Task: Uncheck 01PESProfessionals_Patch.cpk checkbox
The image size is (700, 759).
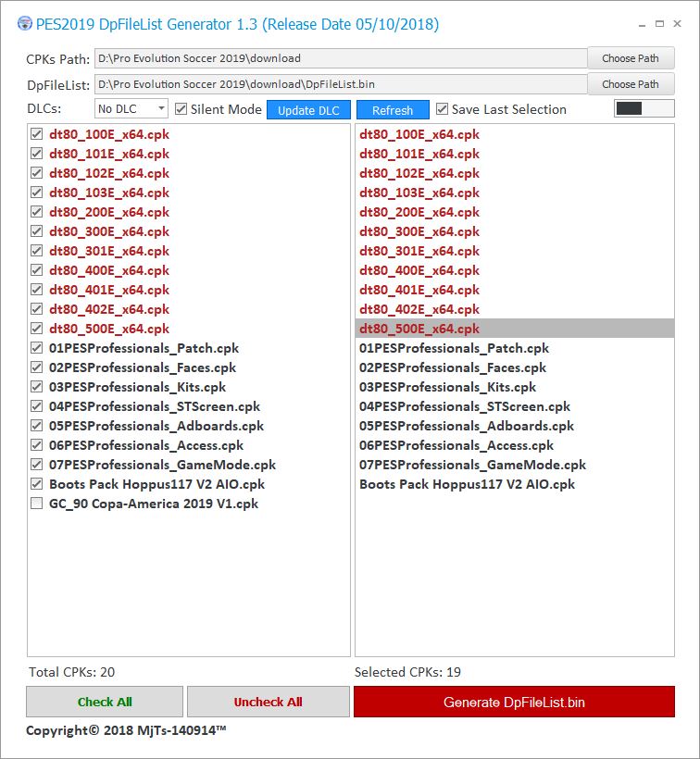Action: 37,348
